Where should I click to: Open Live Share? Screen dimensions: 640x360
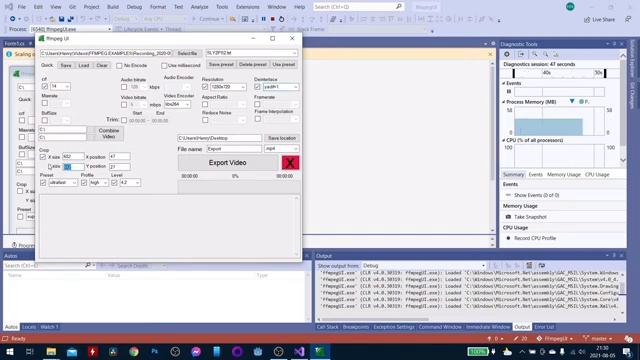tap(599, 19)
